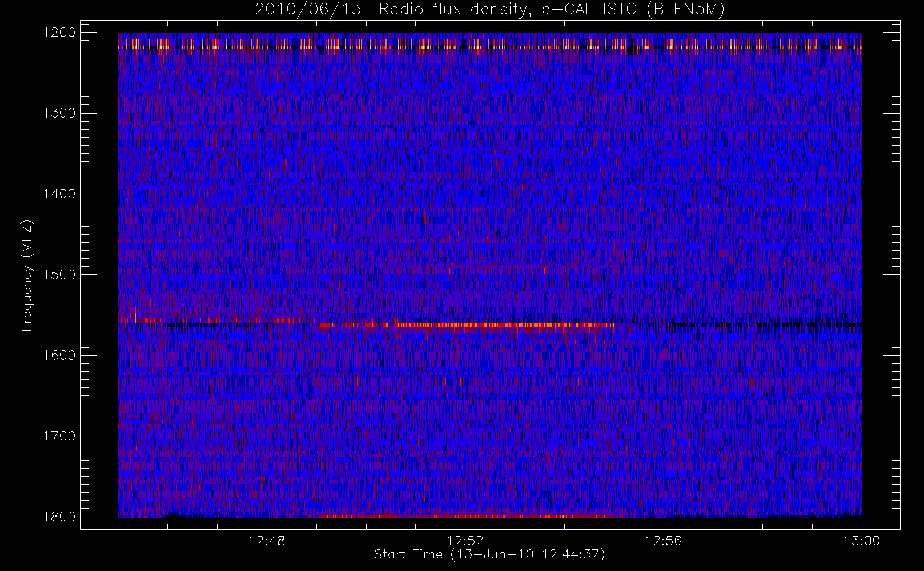Click the 13:00 time tick label

[x=862, y=541]
